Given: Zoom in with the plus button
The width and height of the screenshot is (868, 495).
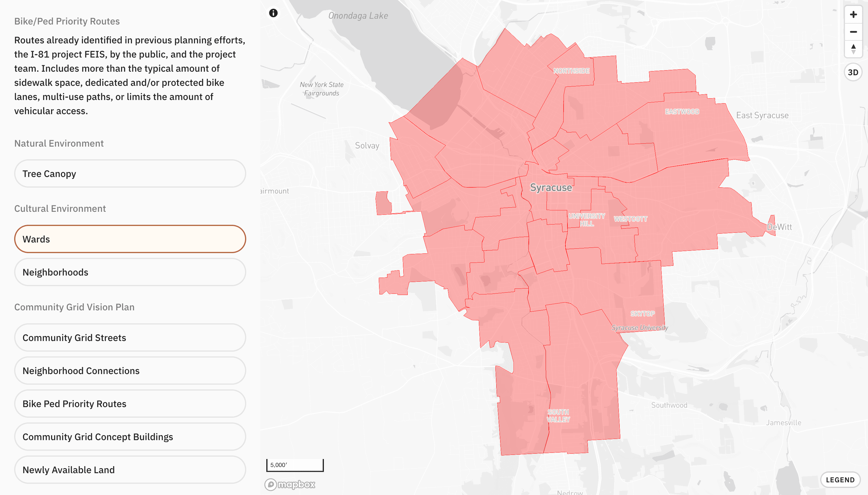Looking at the screenshot, I should pos(853,15).
